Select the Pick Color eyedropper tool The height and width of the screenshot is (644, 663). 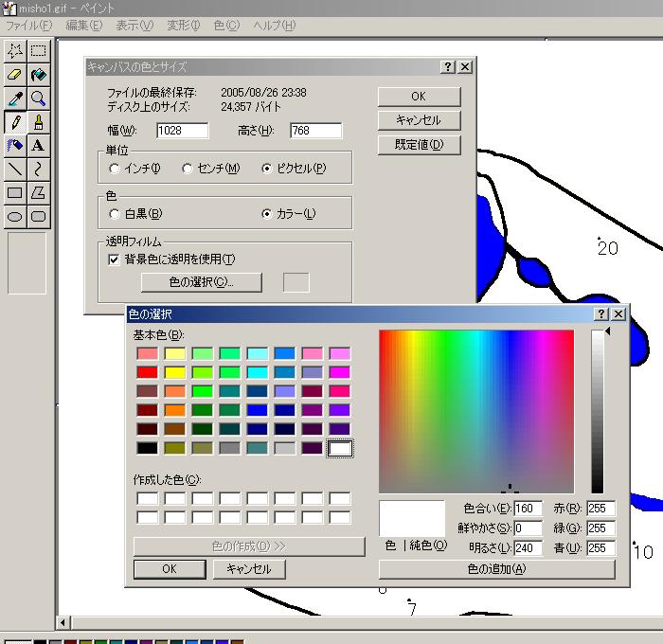(15, 98)
